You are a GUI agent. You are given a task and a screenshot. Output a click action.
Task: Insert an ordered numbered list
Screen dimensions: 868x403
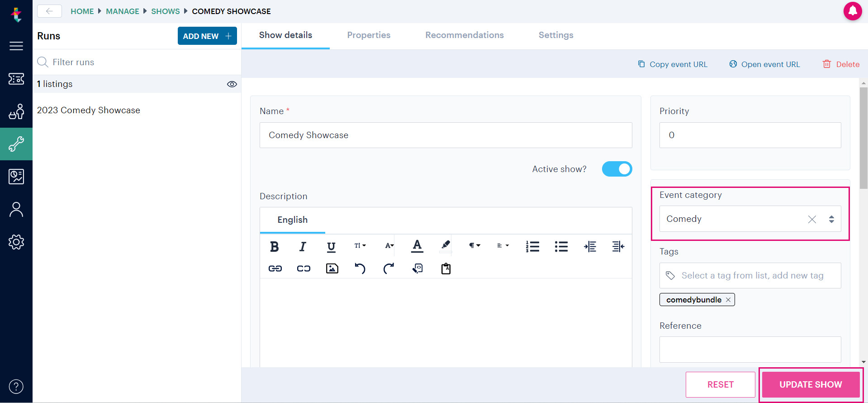[532, 246]
